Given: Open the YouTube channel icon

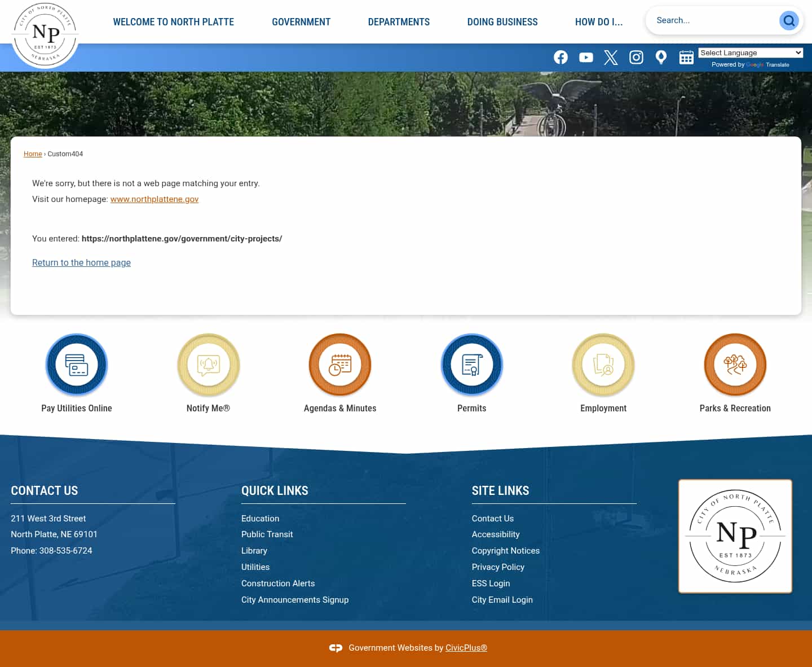Looking at the screenshot, I should click(x=586, y=57).
